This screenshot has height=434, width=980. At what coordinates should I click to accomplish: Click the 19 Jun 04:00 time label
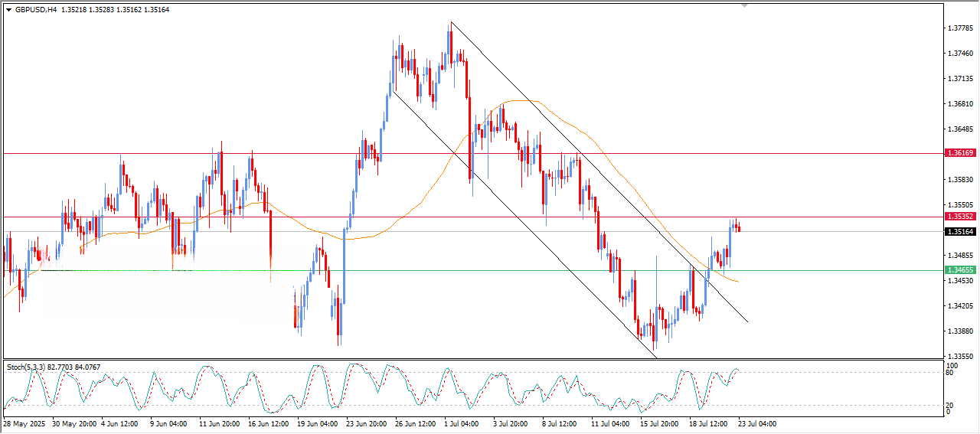[x=318, y=423]
